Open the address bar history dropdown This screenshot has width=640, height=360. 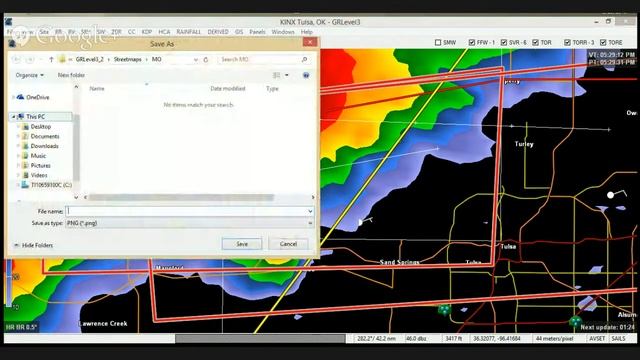click(196, 60)
